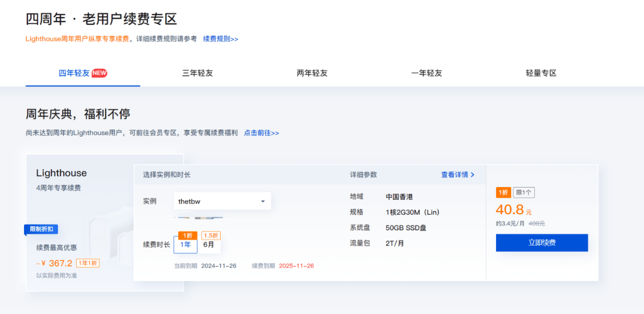The height and width of the screenshot is (314, 644).
Task: Click the 1.5折 tag above 6月
Action: tap(211, 236)
